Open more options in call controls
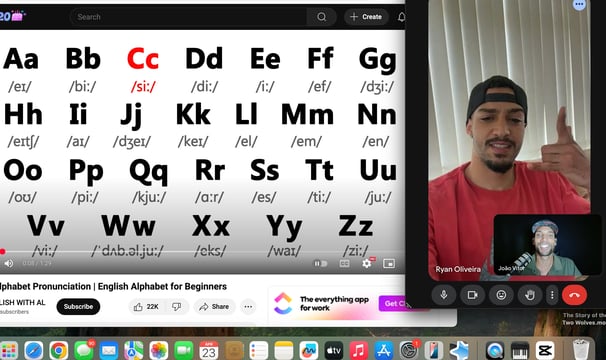Viewport: 606px width, 360px height. click(x=552, y=295)
